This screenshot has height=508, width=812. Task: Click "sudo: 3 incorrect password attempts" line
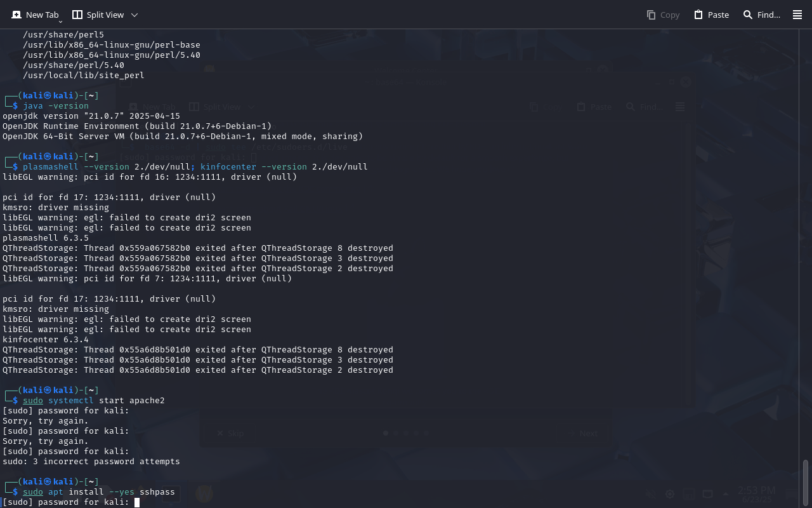(91, 462)
